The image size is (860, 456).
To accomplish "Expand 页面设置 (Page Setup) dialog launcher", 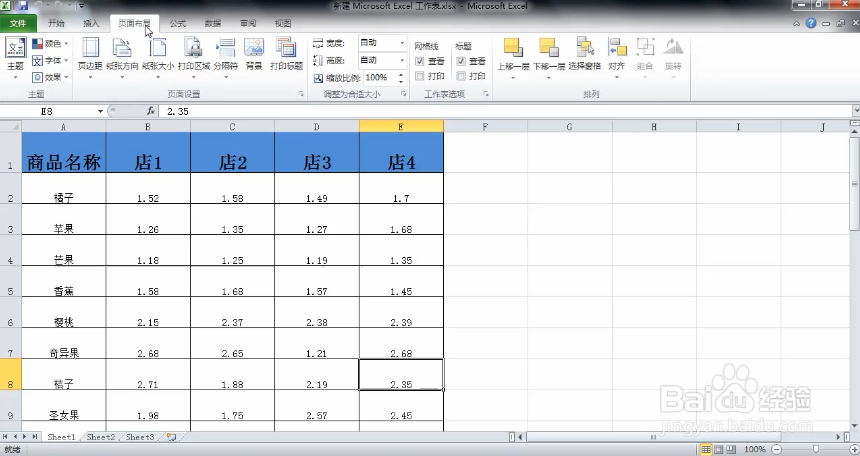I will (x=301, y=94).
